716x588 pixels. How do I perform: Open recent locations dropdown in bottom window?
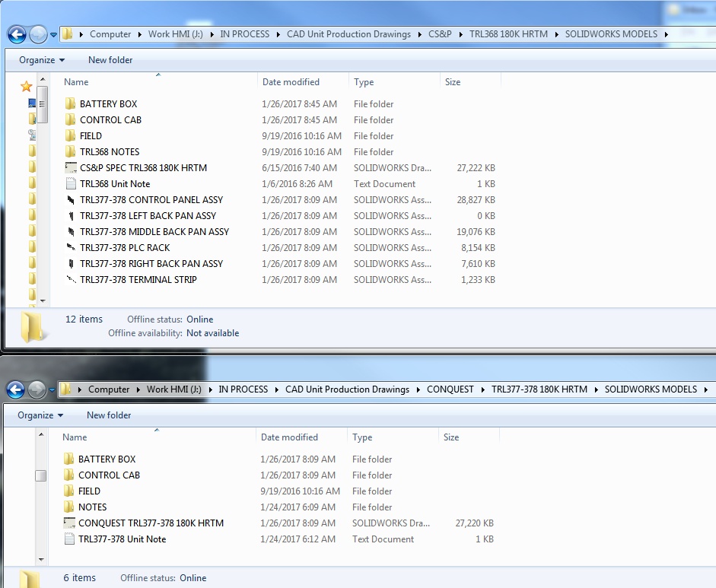click(52, 389)
